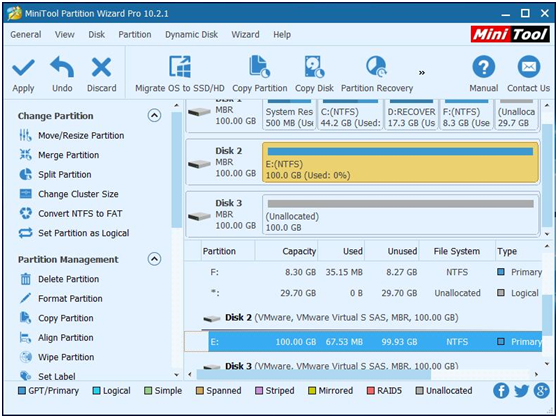This screenshot has width=558, height=418.
Task: Select the F: row in partition list
Action: click(363, 272)
